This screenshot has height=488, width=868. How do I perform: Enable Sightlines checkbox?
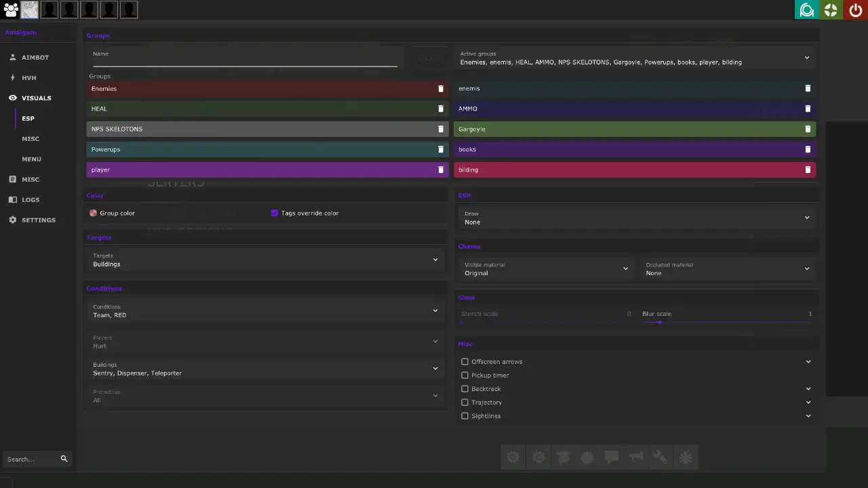click(x=465, y=416)
